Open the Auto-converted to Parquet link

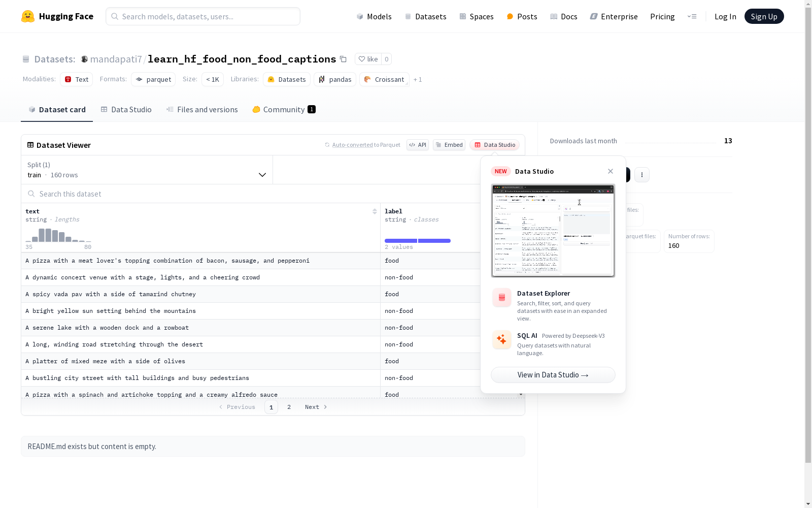352,145
